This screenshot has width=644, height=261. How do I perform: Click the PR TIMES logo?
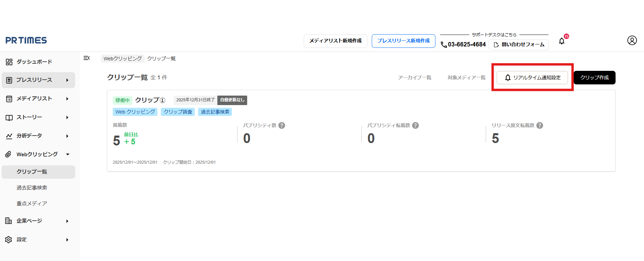pyautogui.click(x=26, y=40)
